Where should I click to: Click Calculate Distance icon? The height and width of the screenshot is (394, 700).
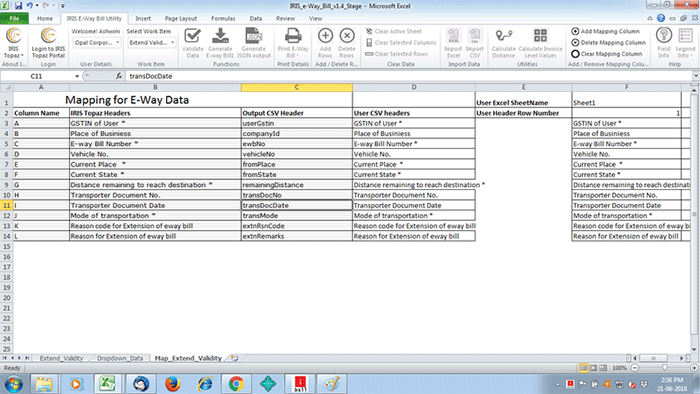[504, 43]
